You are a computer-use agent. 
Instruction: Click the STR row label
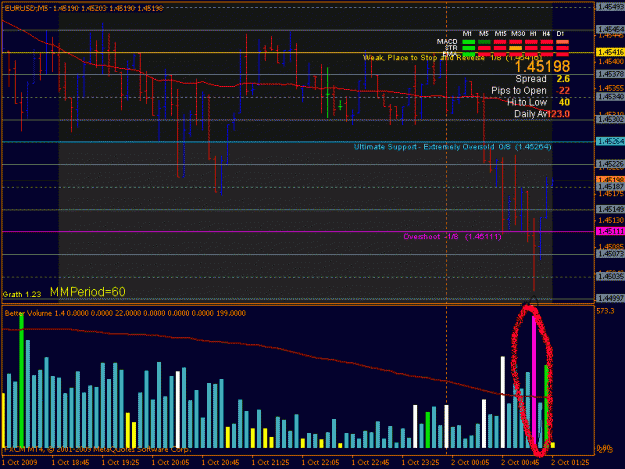tap(451, 47)
